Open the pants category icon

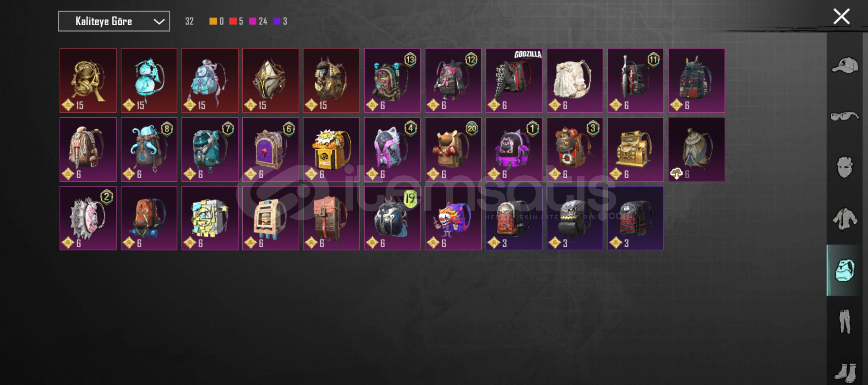point(845,321)
